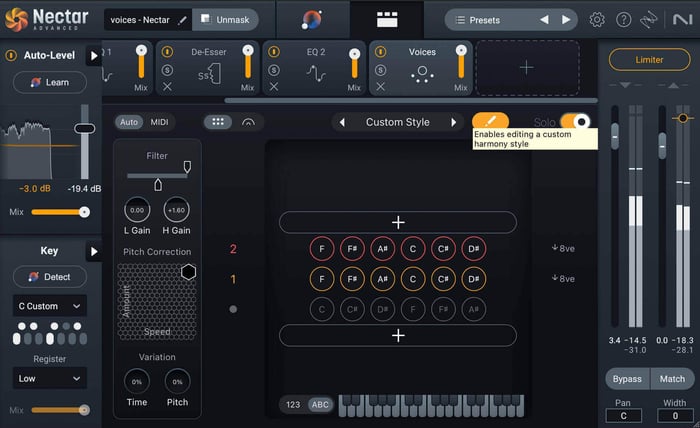Click the Pan value field
The width and height of the screenshot is (700, 428).
click(623, 416)
